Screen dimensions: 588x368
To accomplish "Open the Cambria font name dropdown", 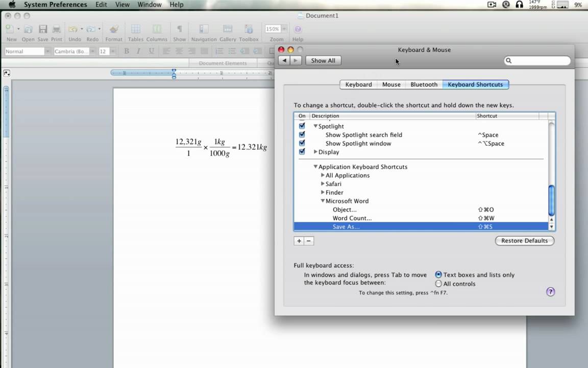I will 92,52.
